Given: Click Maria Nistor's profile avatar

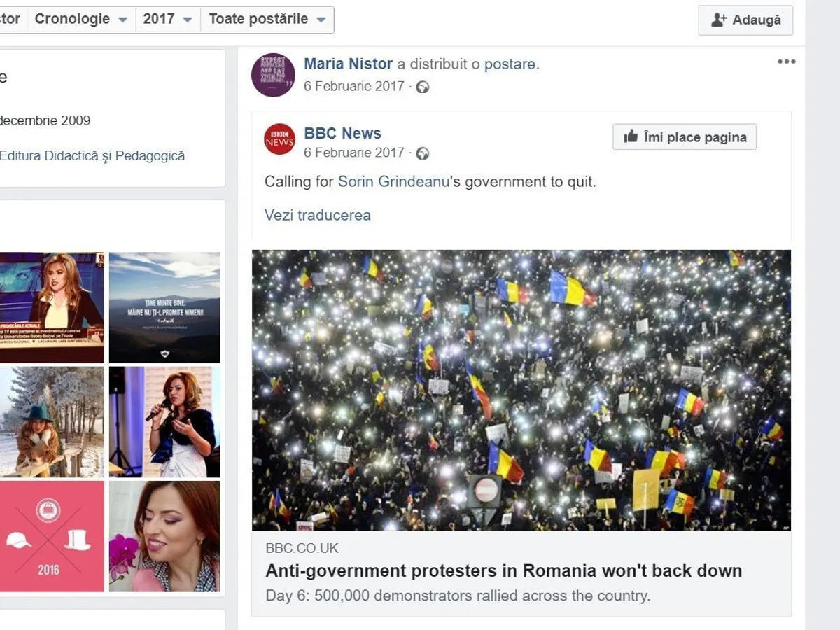Looking at the screenshot, I should click(273, 75).
